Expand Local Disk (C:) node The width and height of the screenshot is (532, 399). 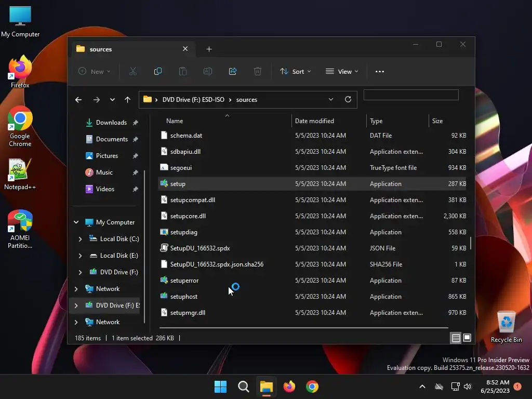point(80,239)
